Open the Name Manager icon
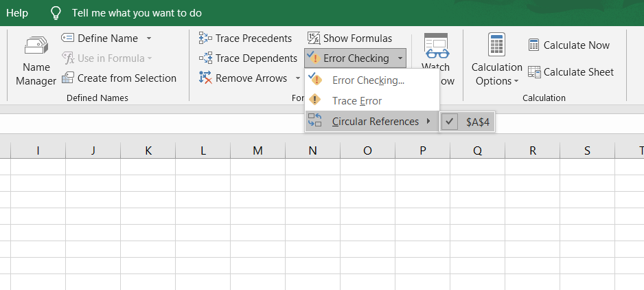Screen dimensions: 644x290 [x=36, y=47]
